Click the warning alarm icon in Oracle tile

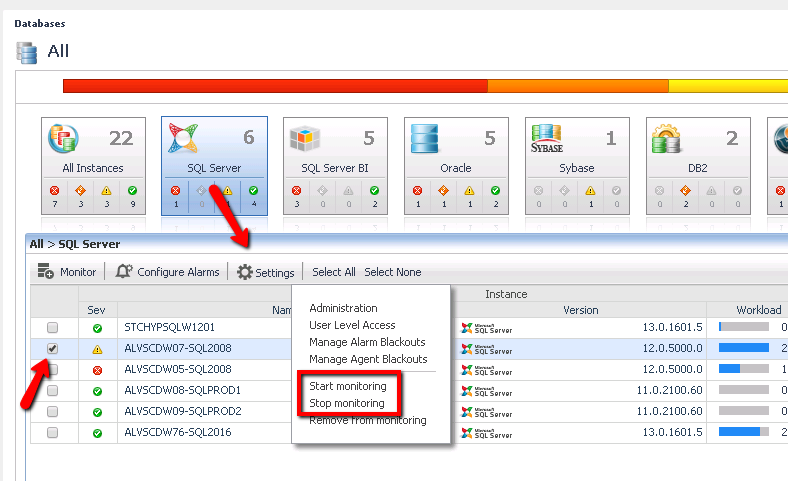(x=469, y=190)
